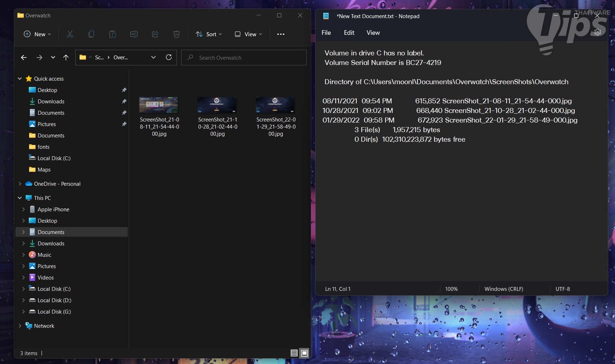Image resolution: width=615 pixels, height=364 pixels.
Task: Click the Share icon in toolbar
Action: pos(155,34)
